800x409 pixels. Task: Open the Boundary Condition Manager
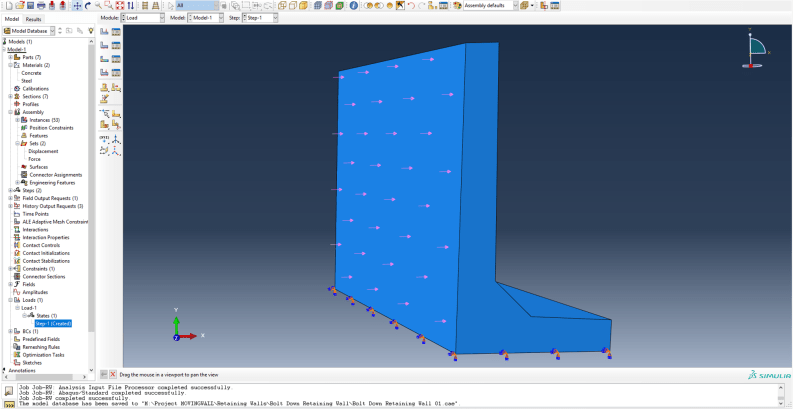point(116,45)
